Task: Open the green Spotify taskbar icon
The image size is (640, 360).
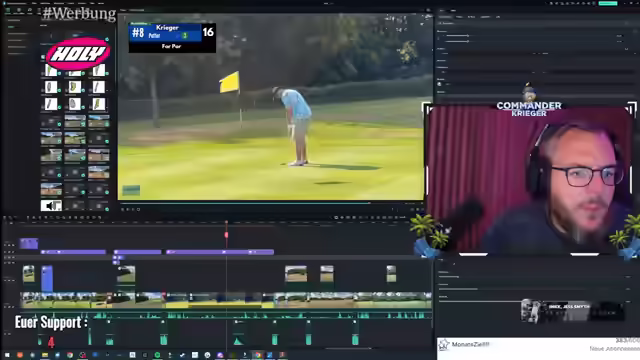Action: (157, 355)
